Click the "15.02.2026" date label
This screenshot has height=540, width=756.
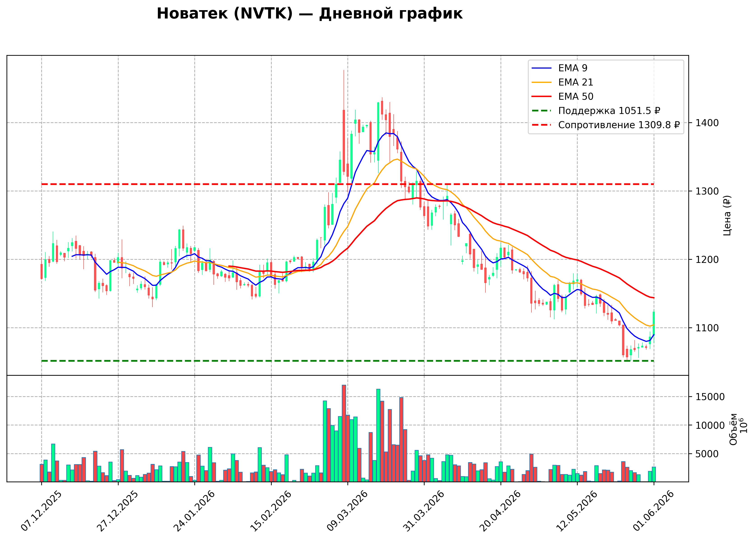click(x=270, y=511)
